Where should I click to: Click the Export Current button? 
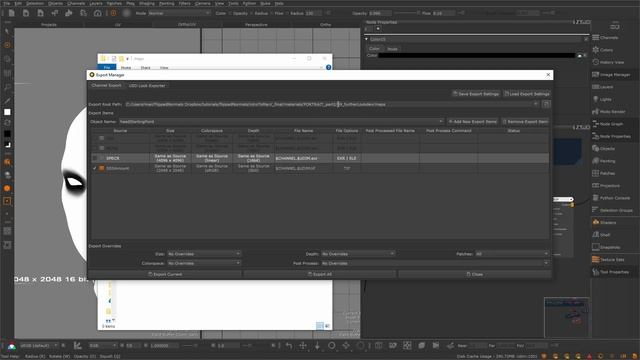165,274
